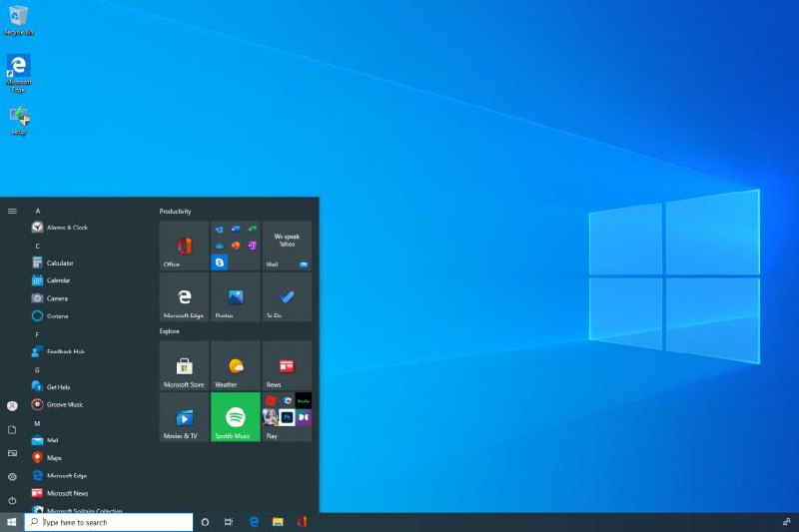Open the People icon in system tray
This screenshot has height=532, width=799.
point(786,522)
